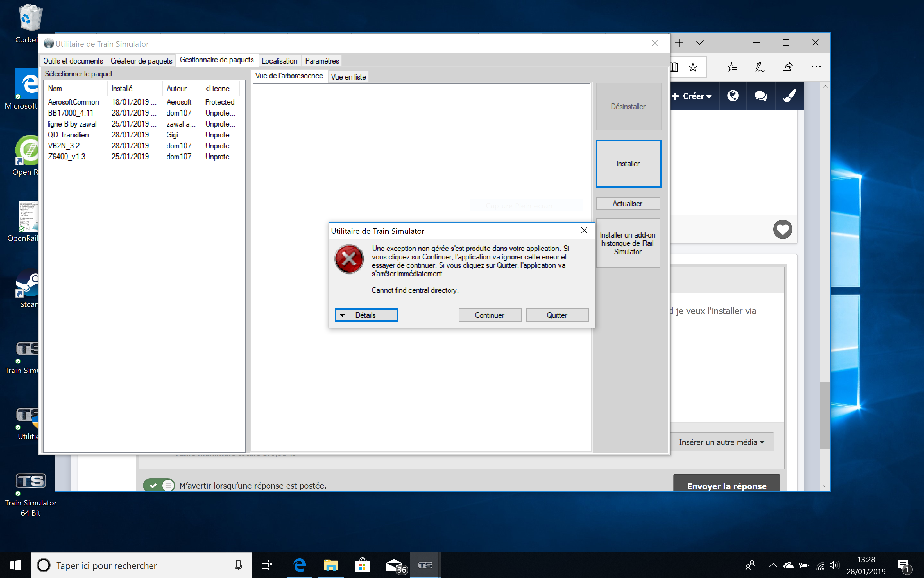Click the globe icon in forum header
Image resolution: width=924 pixels, height=578 pixels.
point(733,96)
